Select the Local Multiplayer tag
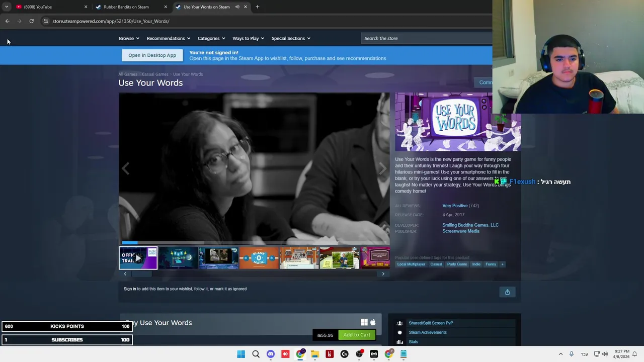Screen dimensions: 644x362 pos(411,264)
